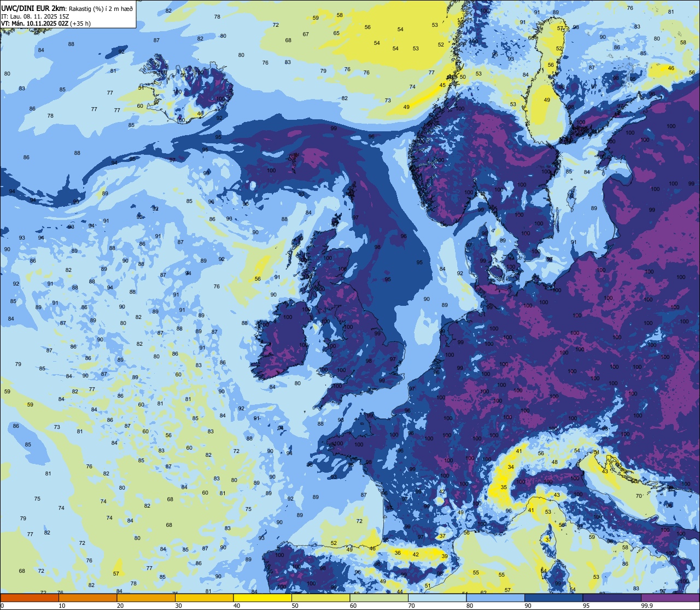Click the legend tick label "70"

[x=411, y=606]
